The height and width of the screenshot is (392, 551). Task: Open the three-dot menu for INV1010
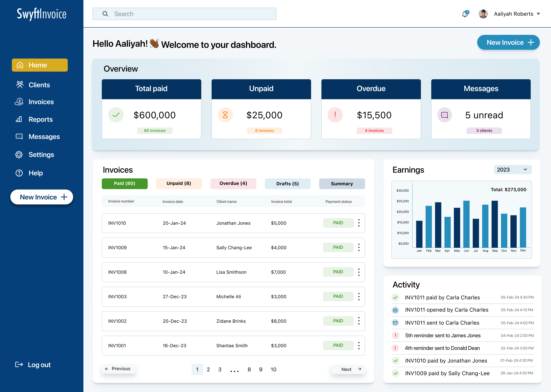pos(359,223)
